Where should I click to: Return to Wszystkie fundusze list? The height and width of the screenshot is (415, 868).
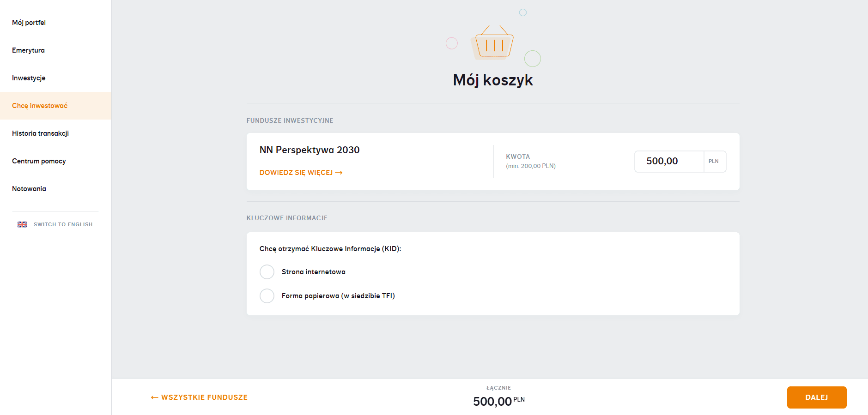pyautogui.click(x=204, y=397)
